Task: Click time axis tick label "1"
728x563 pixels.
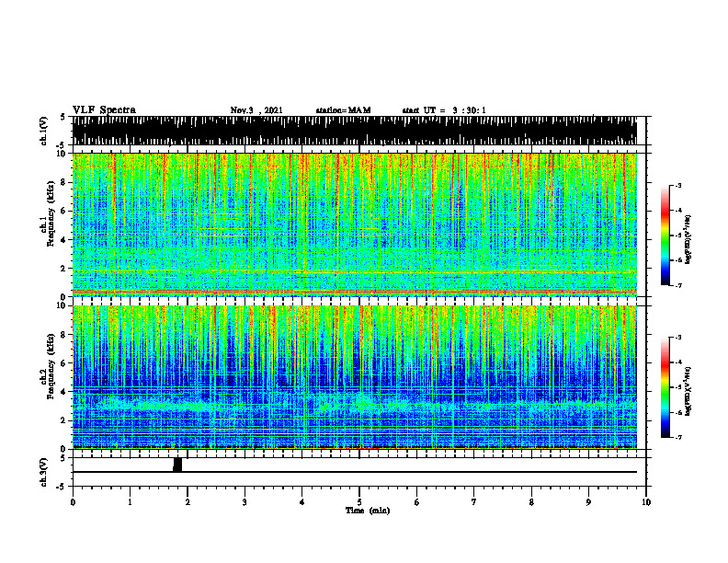Action: [130, 502]
